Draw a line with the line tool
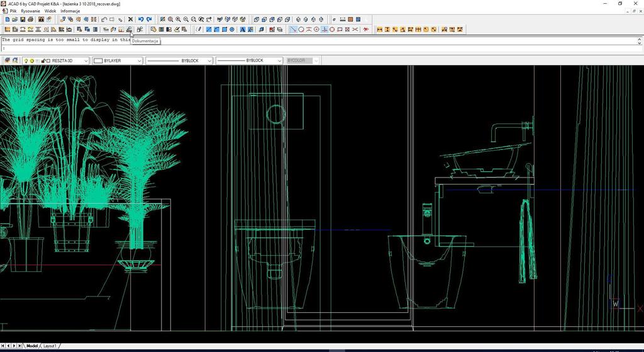Viewport: 644px width, 352px height. (293, 29)
